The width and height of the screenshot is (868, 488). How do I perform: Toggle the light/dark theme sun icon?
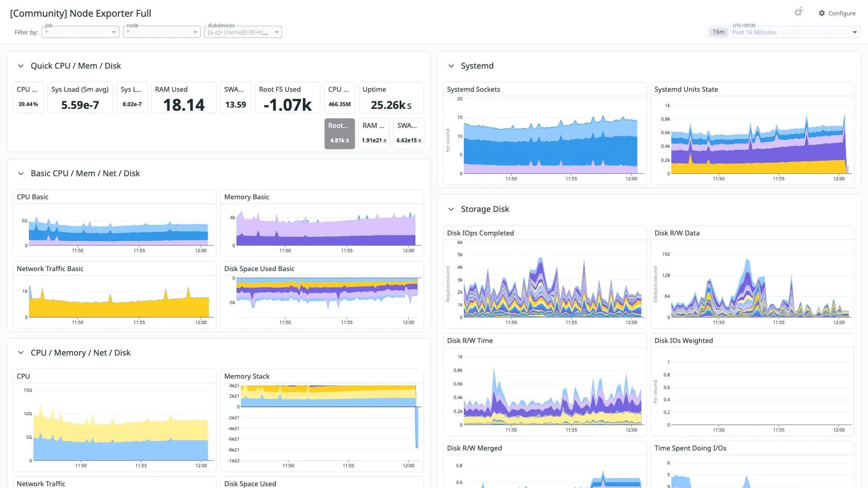tap(798, 12)
